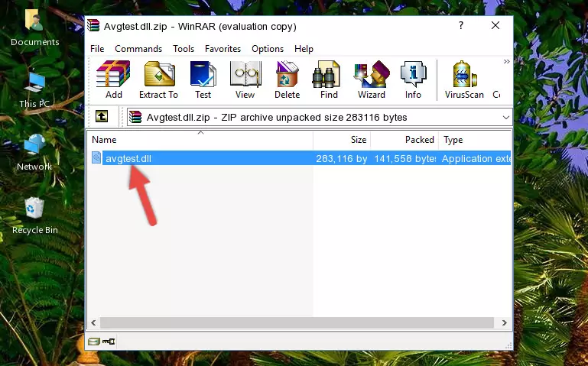The height and width of the screenshot is (366, 588).
Task: Click the 141,558 packed size value
Action: 405,158
